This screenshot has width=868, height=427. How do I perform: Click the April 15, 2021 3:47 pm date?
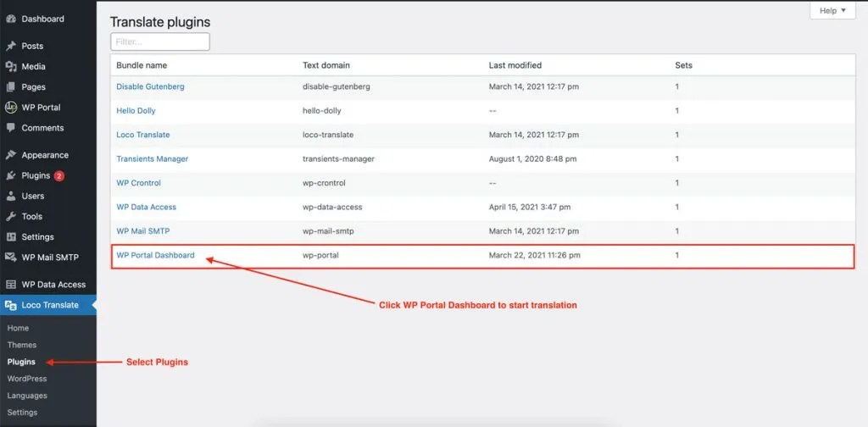[x=530, y=207]
